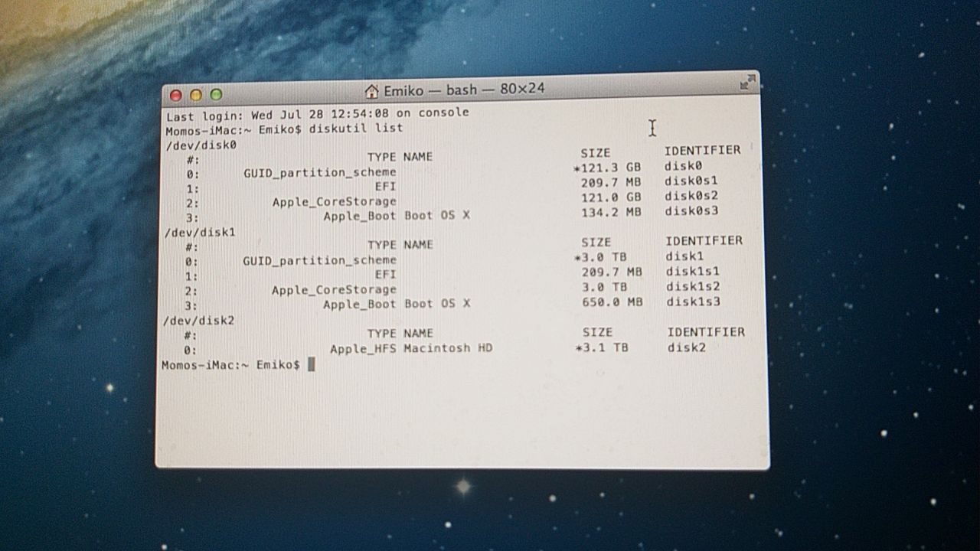Click the "209.7 MB" size in the disk1s1 row

(612, 272)
